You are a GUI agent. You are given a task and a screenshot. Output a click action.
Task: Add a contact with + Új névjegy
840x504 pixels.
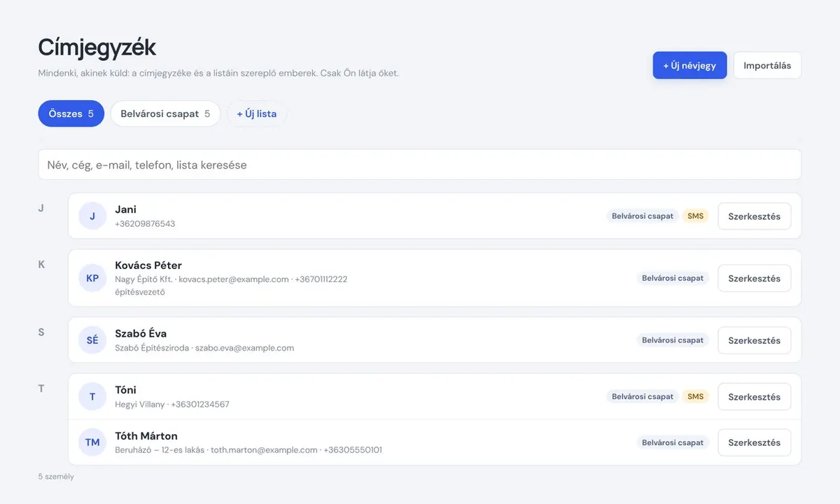[x=689, y=65]
